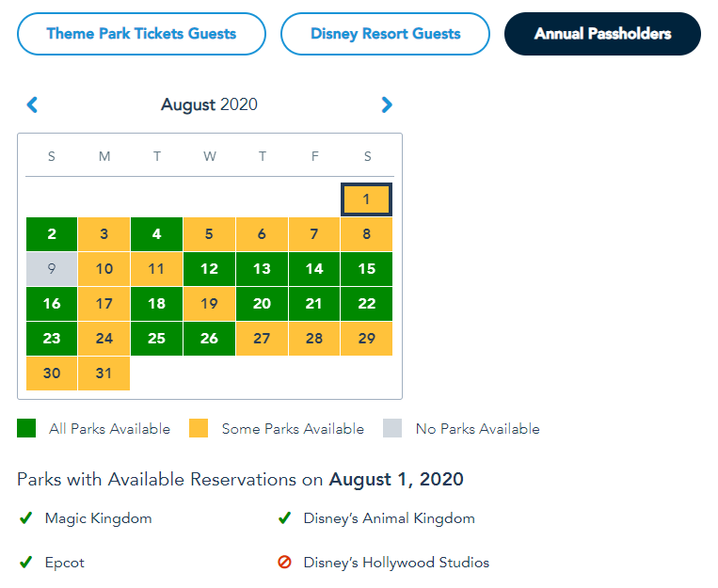The width and height of the screenshot is (718, 588).
Task: Select the Annual Passholders tab
Action: point(602,34)
